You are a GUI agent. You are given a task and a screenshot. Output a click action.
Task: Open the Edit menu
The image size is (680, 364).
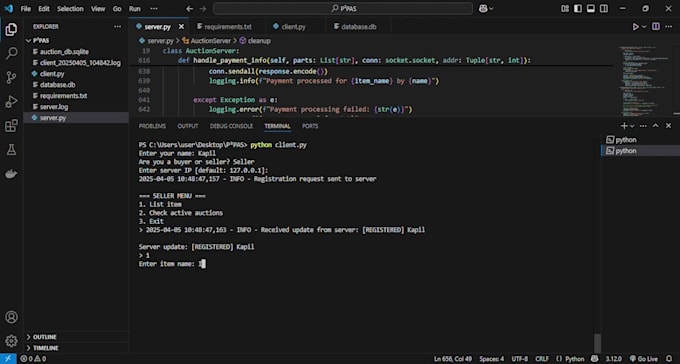44,9
